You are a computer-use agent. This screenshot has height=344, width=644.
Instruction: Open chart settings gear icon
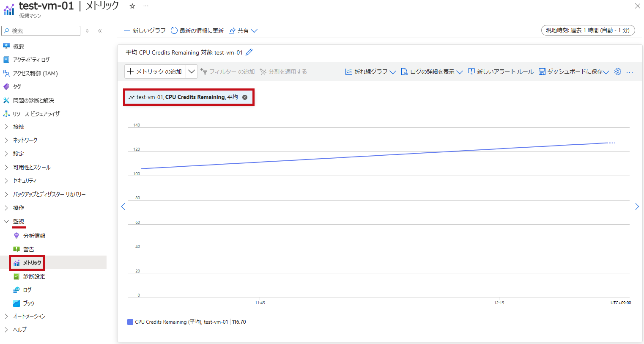point(618,72)
